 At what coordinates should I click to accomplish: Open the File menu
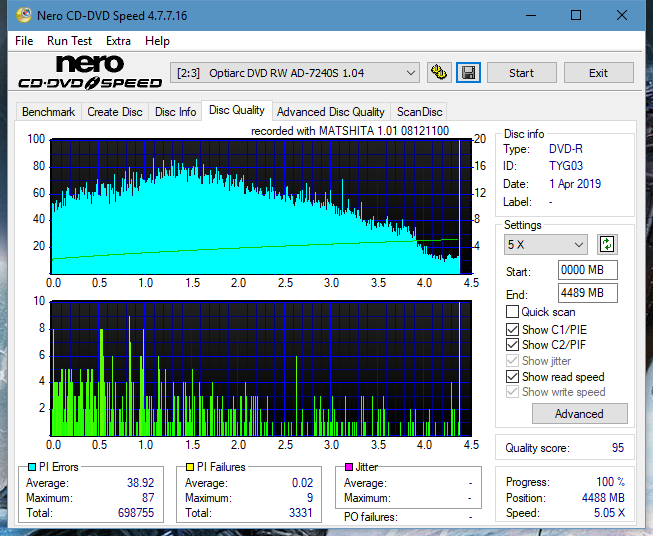pyautogui.click(x=24, y=41)
